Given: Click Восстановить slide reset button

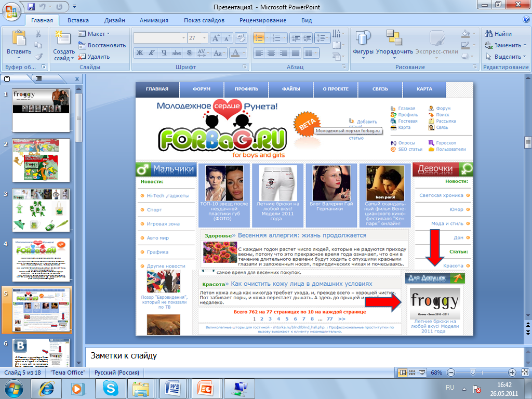Looking at the screenshot, I should point(102,45).
